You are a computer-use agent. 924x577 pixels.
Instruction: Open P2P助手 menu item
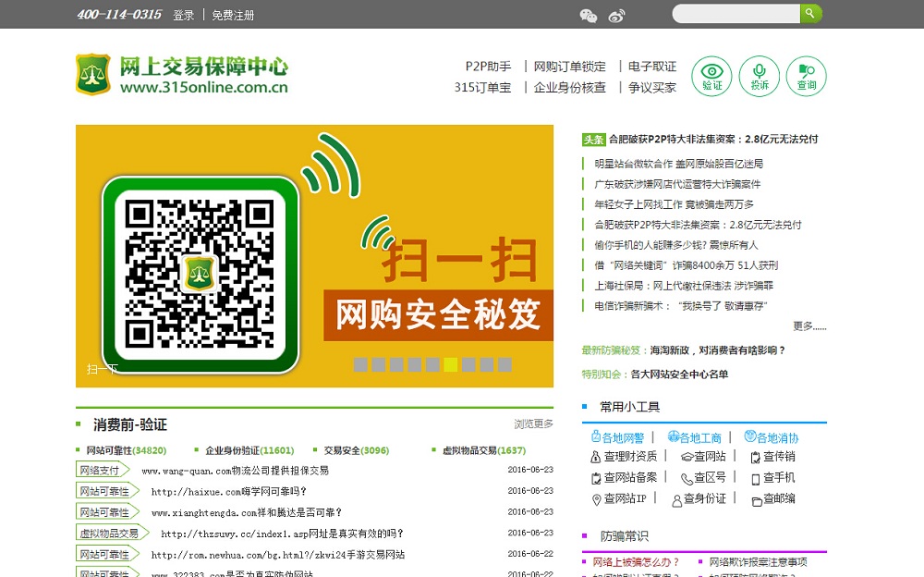click(x=488, y=66)
